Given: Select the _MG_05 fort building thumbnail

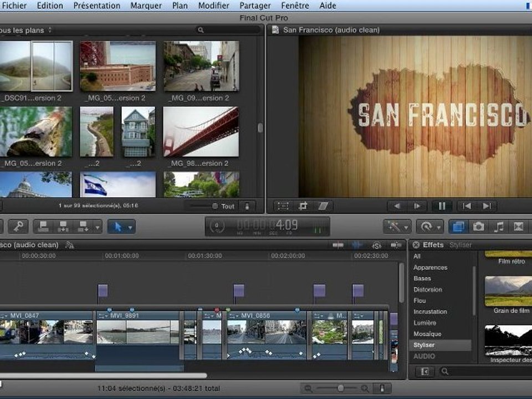Looking at the screenshot, I should pyautogui.click(x=117, y=66).
